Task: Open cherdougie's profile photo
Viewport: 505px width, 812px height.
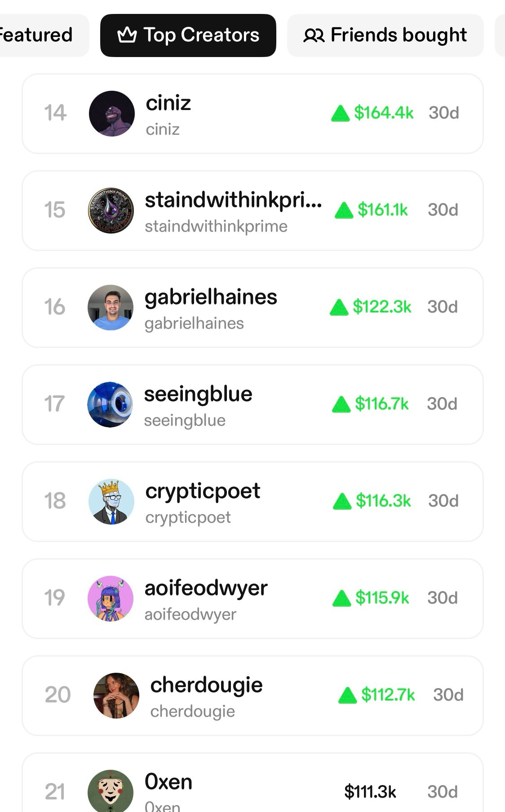Action: coord(116,696)
